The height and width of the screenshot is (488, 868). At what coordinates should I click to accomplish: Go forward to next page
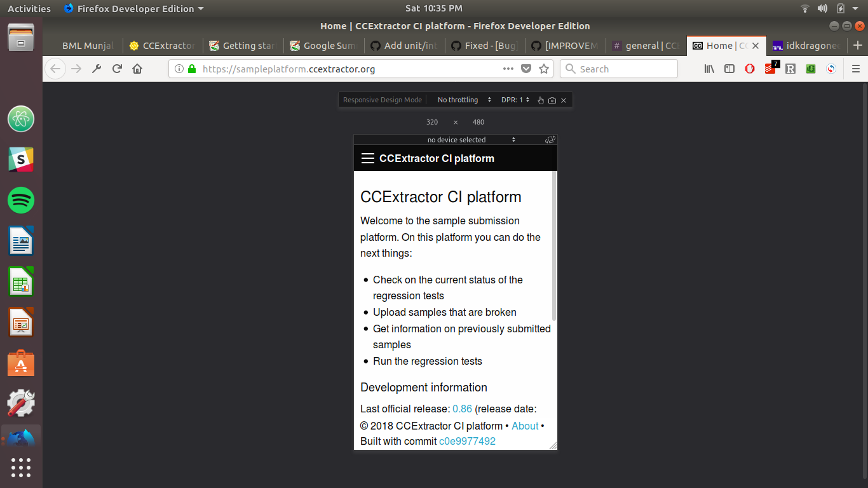76,69
